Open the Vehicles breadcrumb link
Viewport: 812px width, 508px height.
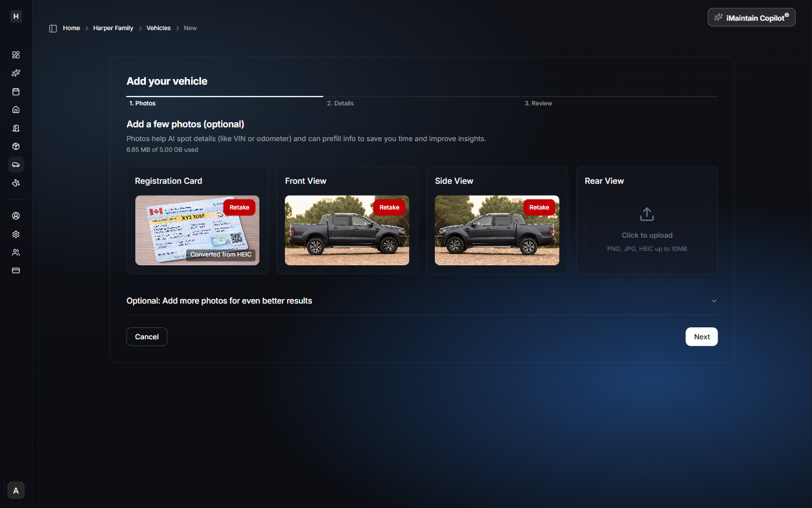[159, 28]
